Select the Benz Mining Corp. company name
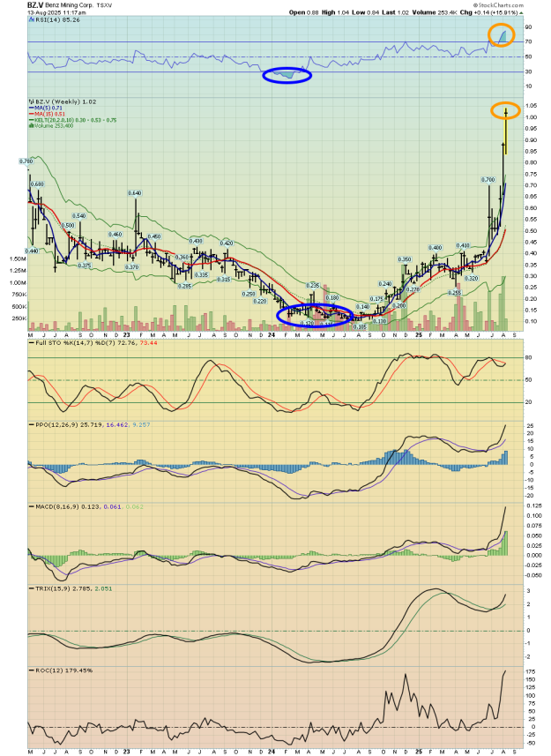Viewport: 551px width, 756px height. click(x=70, y=4)
